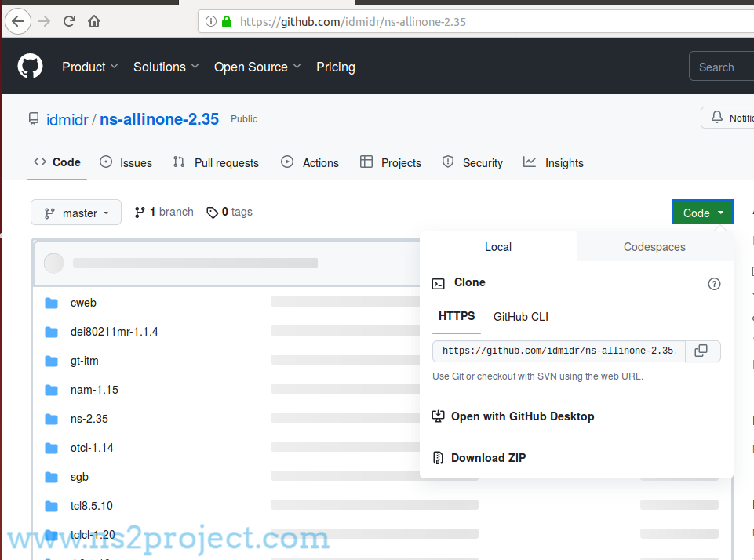Image resolution: width=754 pixels, height=560 pixels.
Task: Open the tcl8.5.10 folder
Action: [91, 506]
